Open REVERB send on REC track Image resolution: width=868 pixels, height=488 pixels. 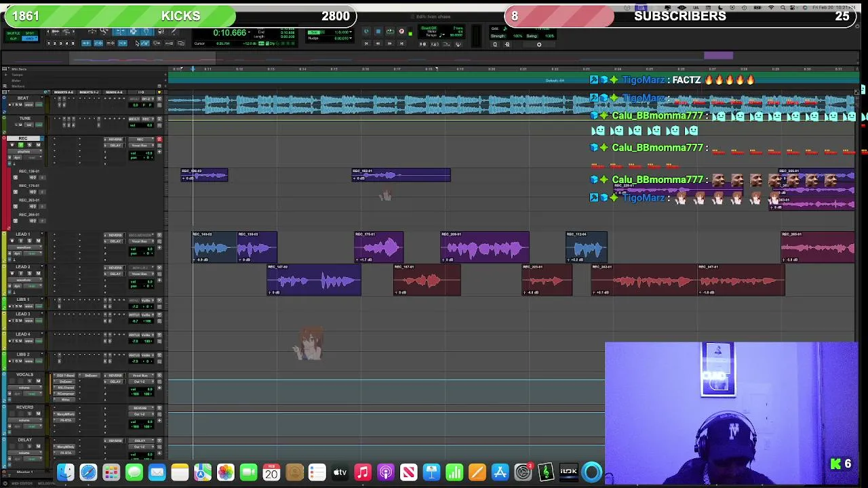pos(114,139)
